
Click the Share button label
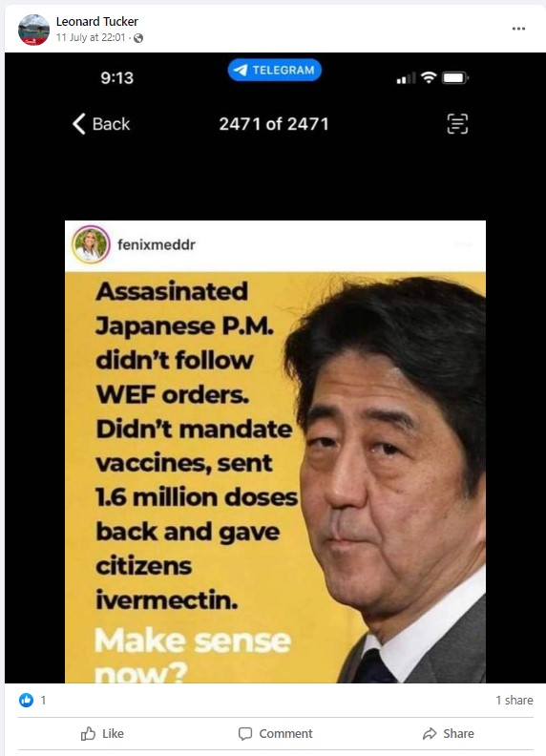click(458, 734)
